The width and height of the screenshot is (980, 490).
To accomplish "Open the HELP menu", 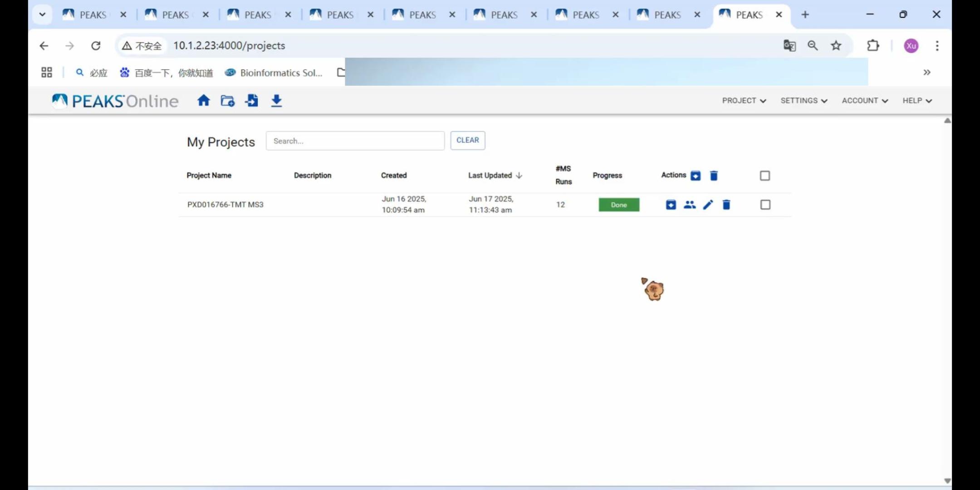I will click(916, 101).
